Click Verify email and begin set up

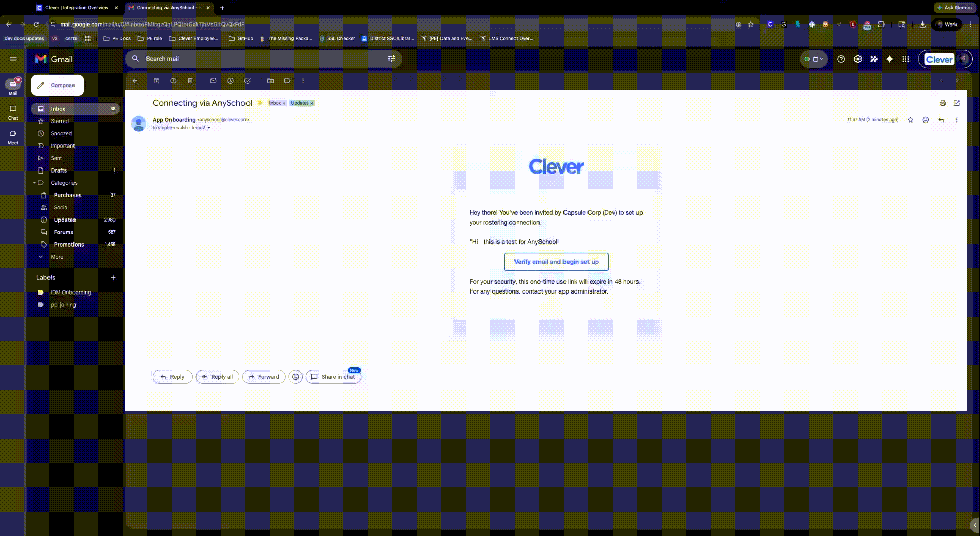(x=556, y=262)
